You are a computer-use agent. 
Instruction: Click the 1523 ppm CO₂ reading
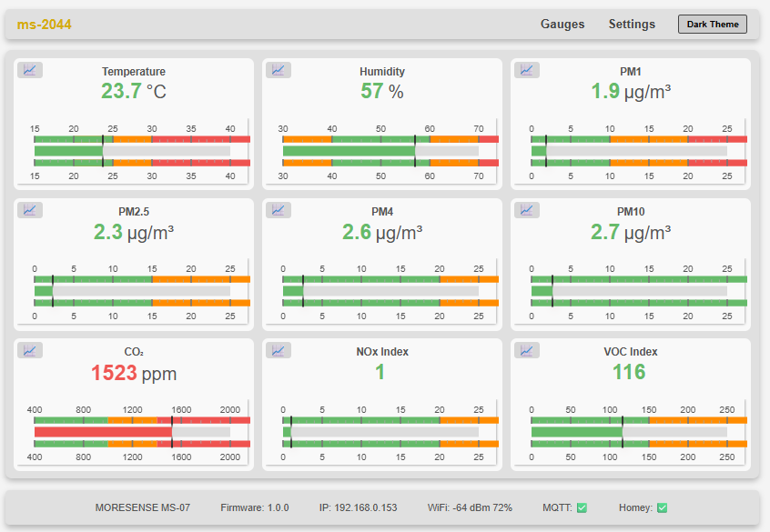134,373
